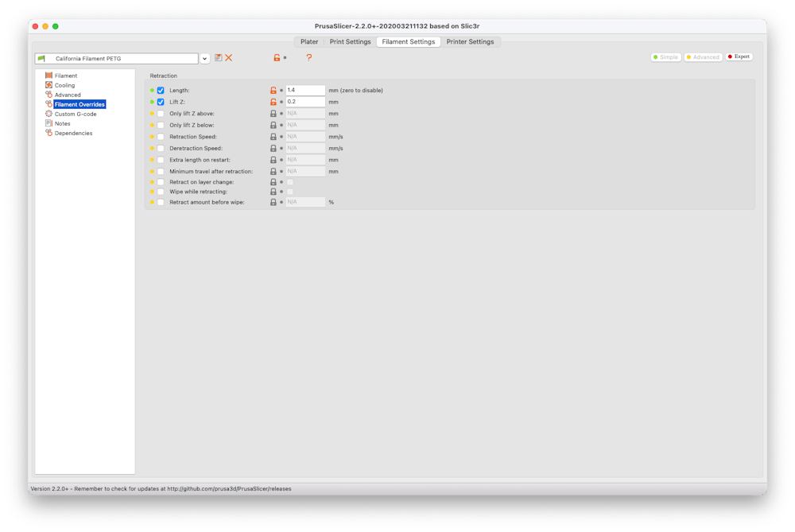The width and height of the screenshot is (795, 532).
Task: Open the Notes page in the sidebar
Action: [62, 124]
